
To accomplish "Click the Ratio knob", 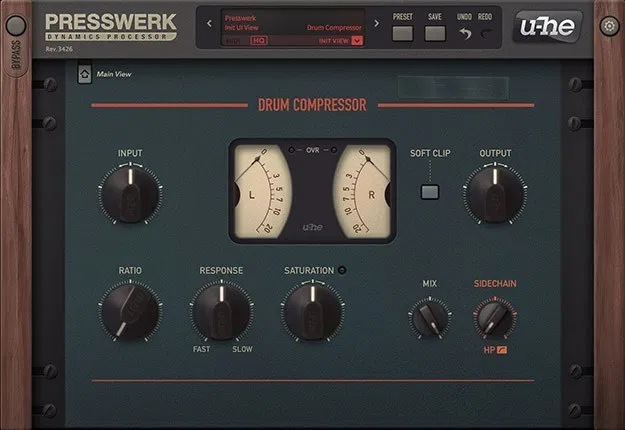I will [130, 311].
